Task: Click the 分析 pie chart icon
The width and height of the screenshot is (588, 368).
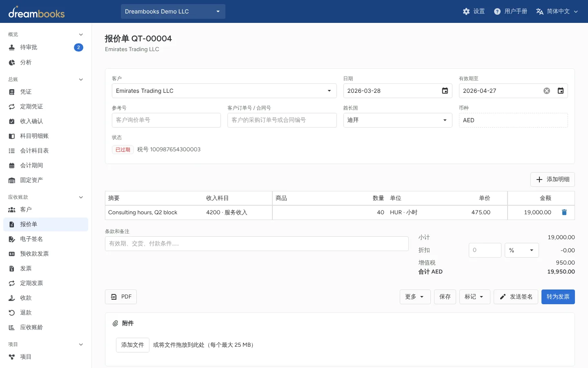Action: (12, 63)
